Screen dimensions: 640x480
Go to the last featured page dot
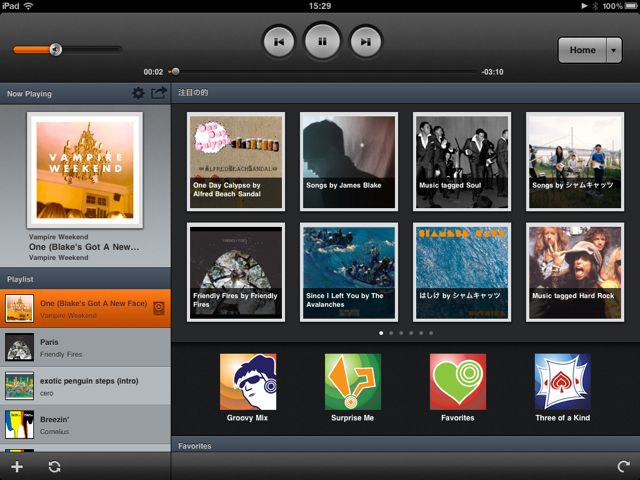click(x=431, y=333)
